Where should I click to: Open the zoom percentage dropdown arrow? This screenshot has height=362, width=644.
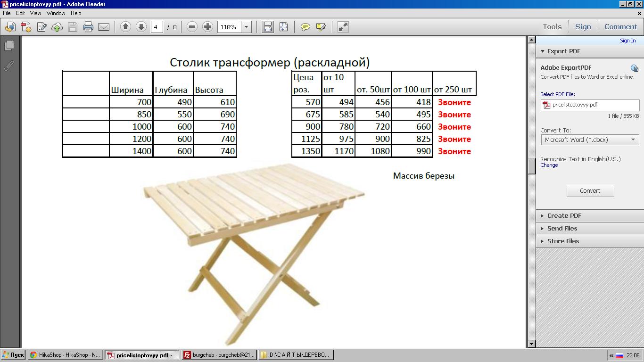coord(246,27)
